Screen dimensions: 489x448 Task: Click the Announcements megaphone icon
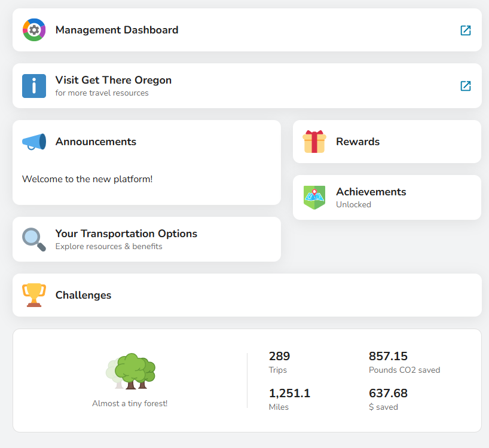click(x=34, y=142)
